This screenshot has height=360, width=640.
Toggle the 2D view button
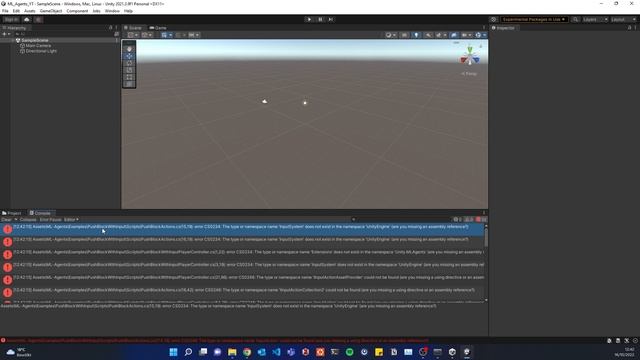[404, 35]
